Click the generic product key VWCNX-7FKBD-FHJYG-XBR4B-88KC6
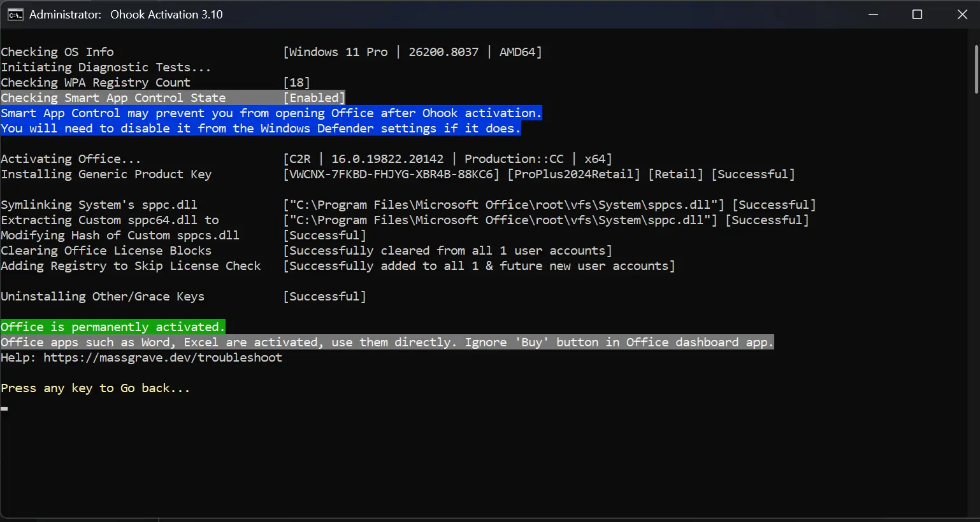The image size is (980, 522). (391, 174)
